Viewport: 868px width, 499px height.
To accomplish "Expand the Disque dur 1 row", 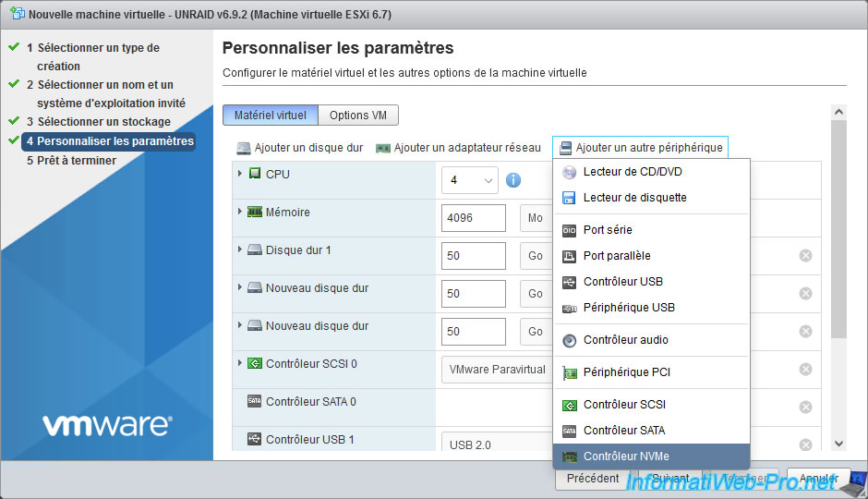I will 241,249.
